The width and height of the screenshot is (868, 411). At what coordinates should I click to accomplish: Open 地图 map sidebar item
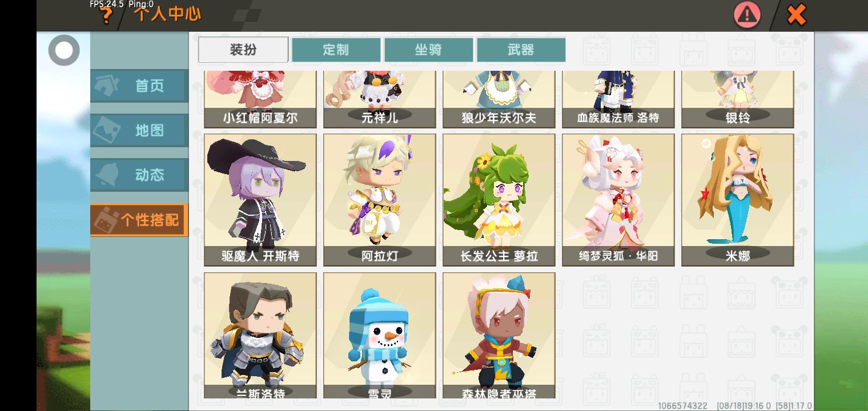tap(139, 130)
